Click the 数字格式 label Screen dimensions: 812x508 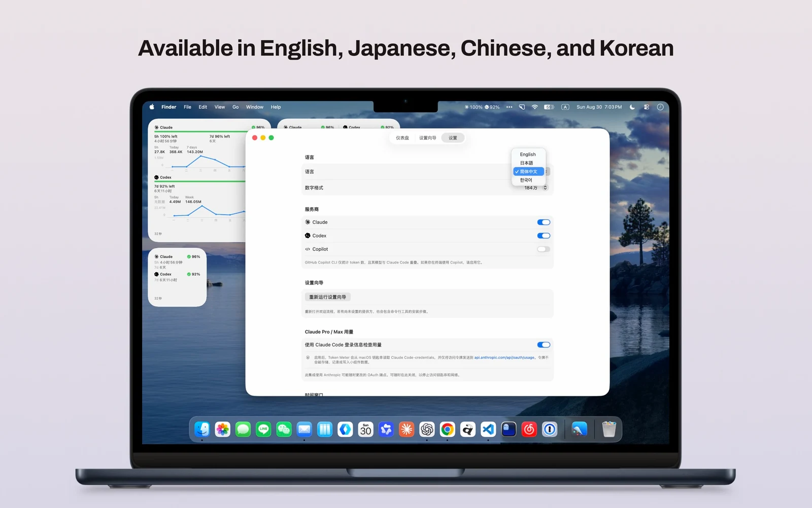pyautogui.click(x=314, y=188)
